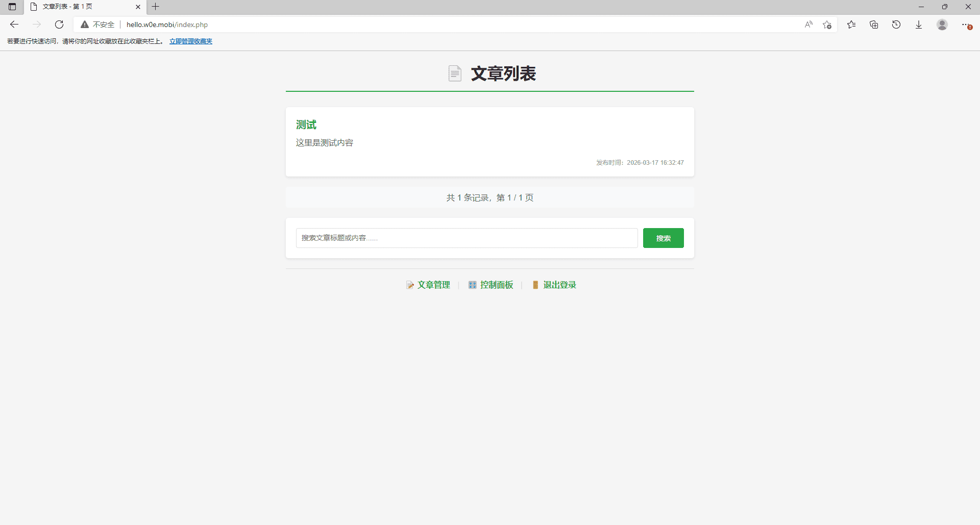Click the 不安全 warning shield icon

tap(84, 24)
